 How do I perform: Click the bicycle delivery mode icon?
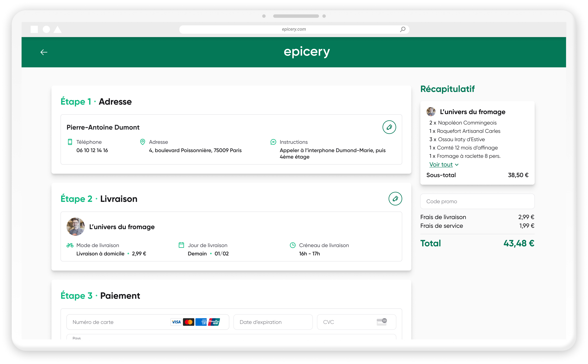tap(70, 245)
